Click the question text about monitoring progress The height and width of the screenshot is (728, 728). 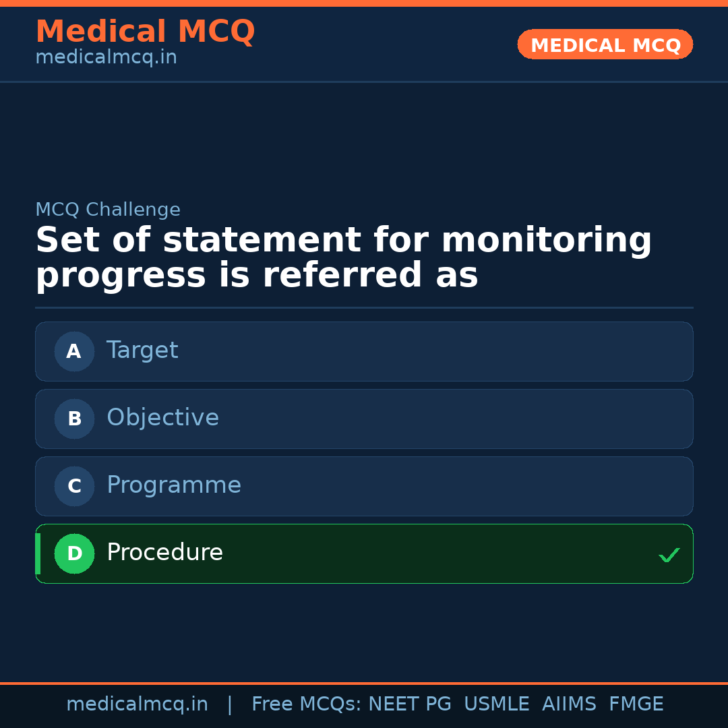click(x=344, y=258)
